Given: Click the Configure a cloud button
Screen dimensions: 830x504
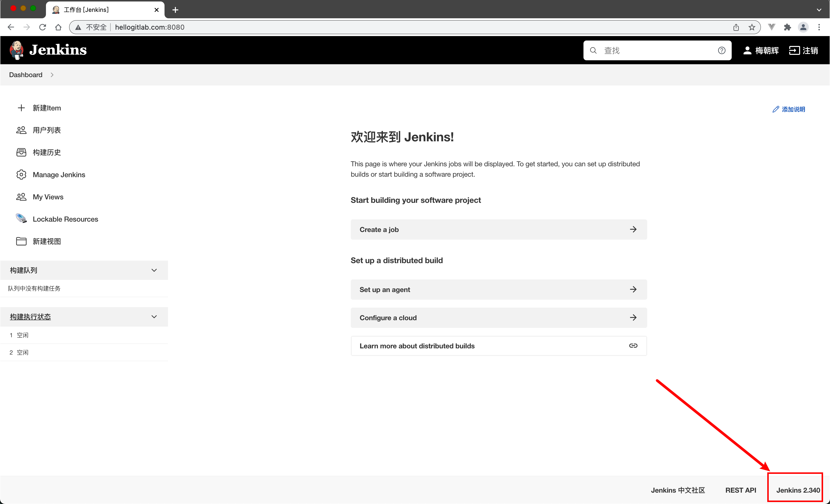Looking at the screenshot, I should coord(498,318).
